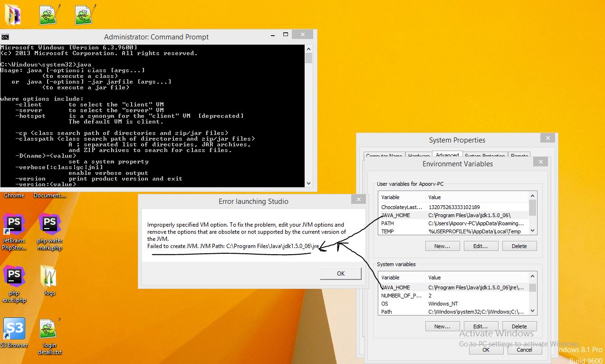
Task: Select PATH row in User variables
Action: [x=454, y=223]
